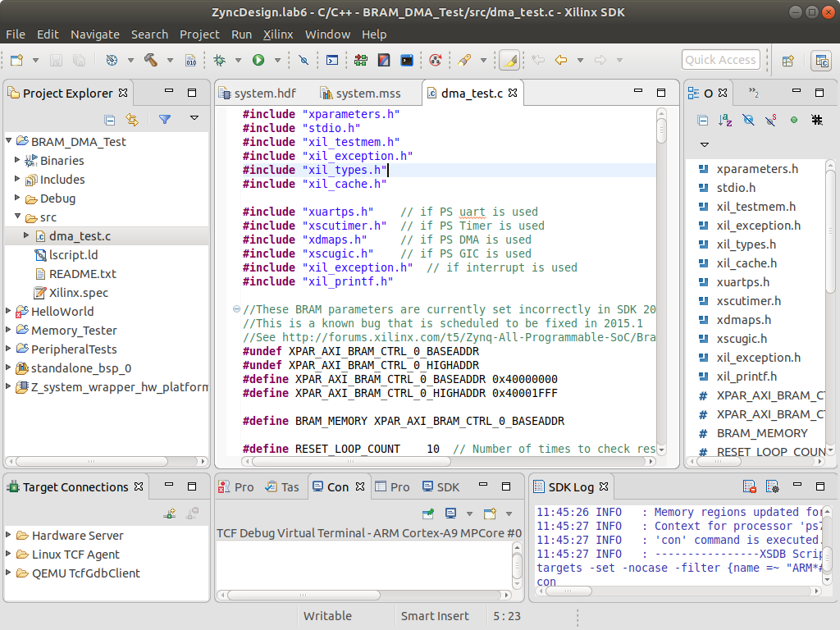Click the display selected console monitor icon
The image size is (840, 630).
click(x=451, y=514)
